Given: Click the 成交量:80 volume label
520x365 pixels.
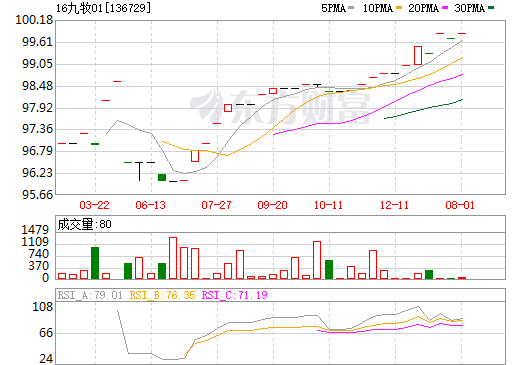Looking at the screenshot, I should (85, 224).
